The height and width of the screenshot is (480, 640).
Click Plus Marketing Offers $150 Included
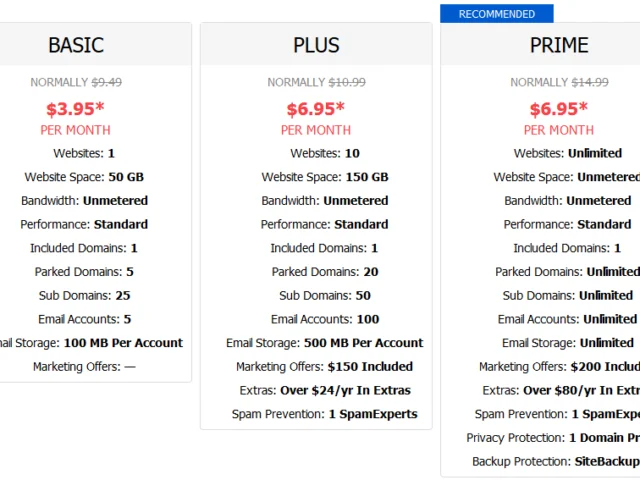coord(324,367)
